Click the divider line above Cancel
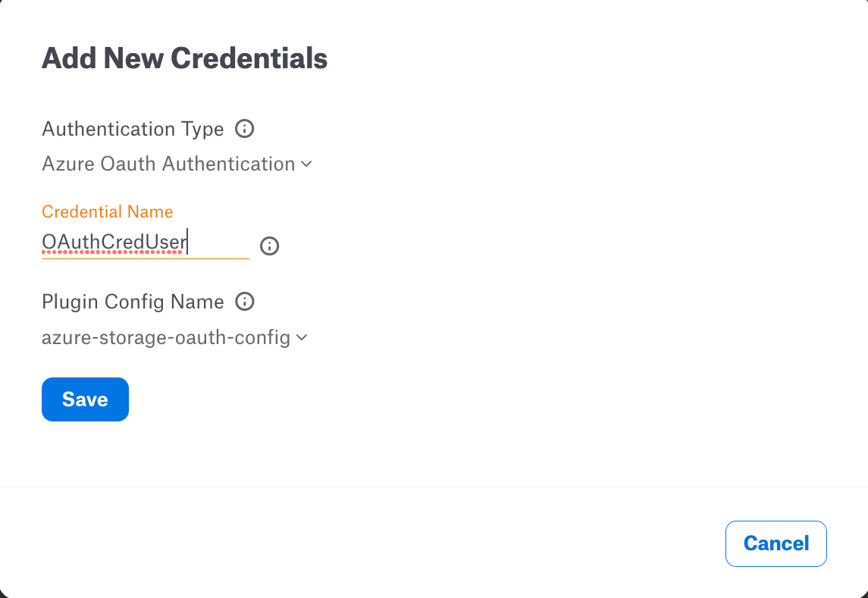 434,487
